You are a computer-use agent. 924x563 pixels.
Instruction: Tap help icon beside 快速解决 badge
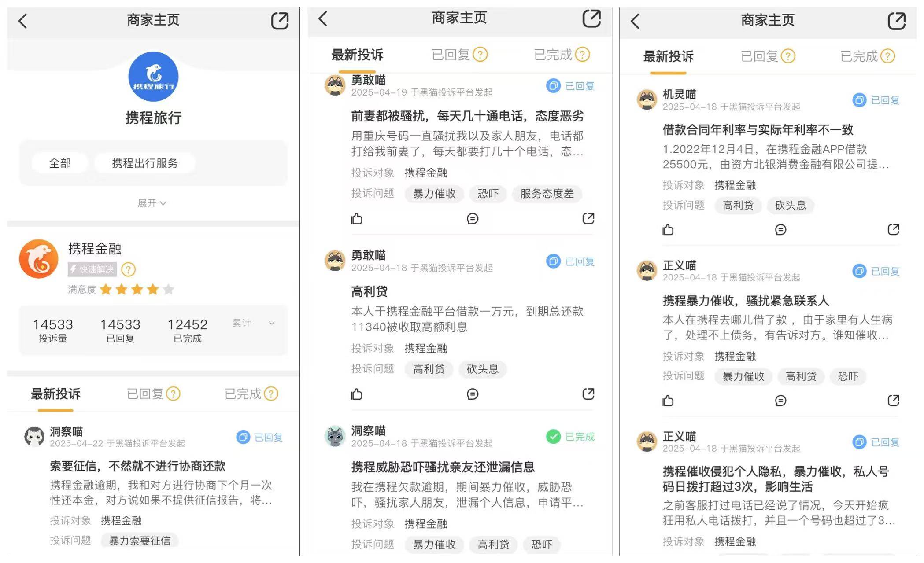pos(128,269)
